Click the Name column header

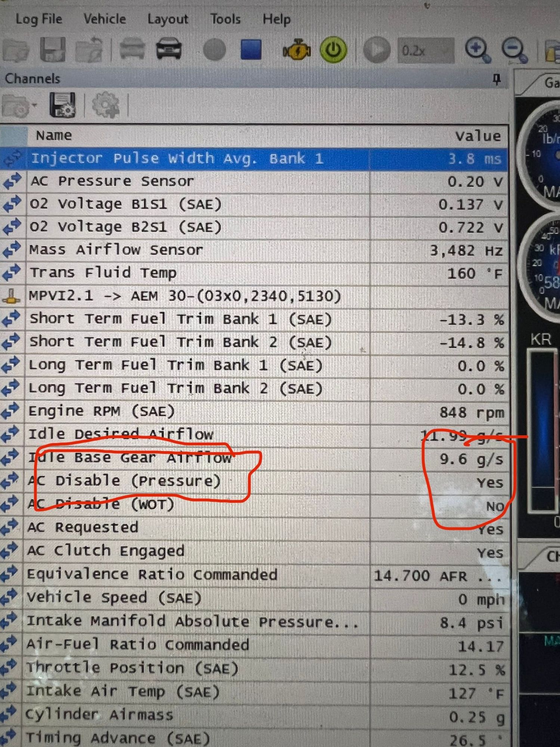[54, 135]
